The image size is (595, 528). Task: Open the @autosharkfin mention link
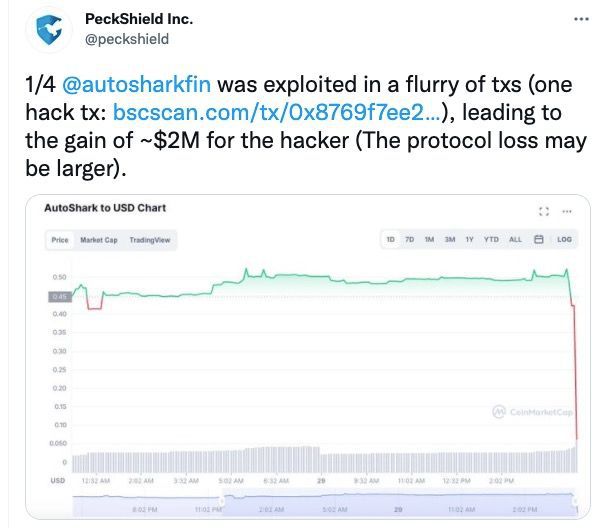[x=136, y=84]
